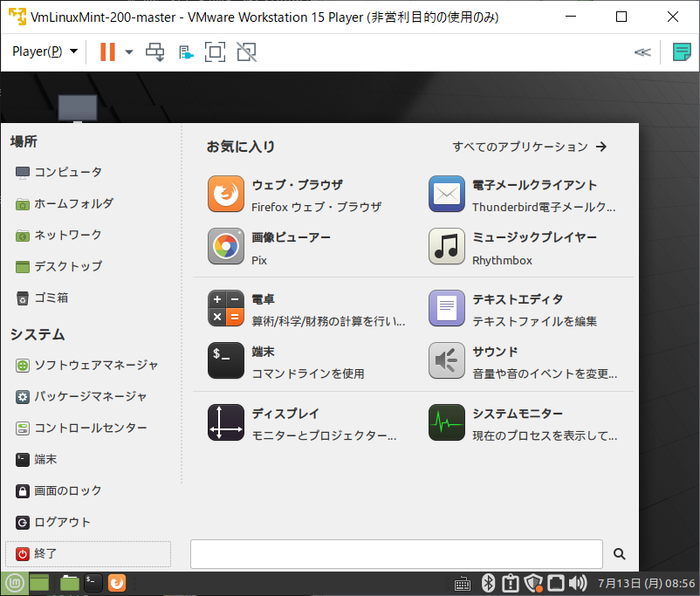Open Pix 画像ビューアー icon
Screen dimensions: 700x596
tap(226, 246)
